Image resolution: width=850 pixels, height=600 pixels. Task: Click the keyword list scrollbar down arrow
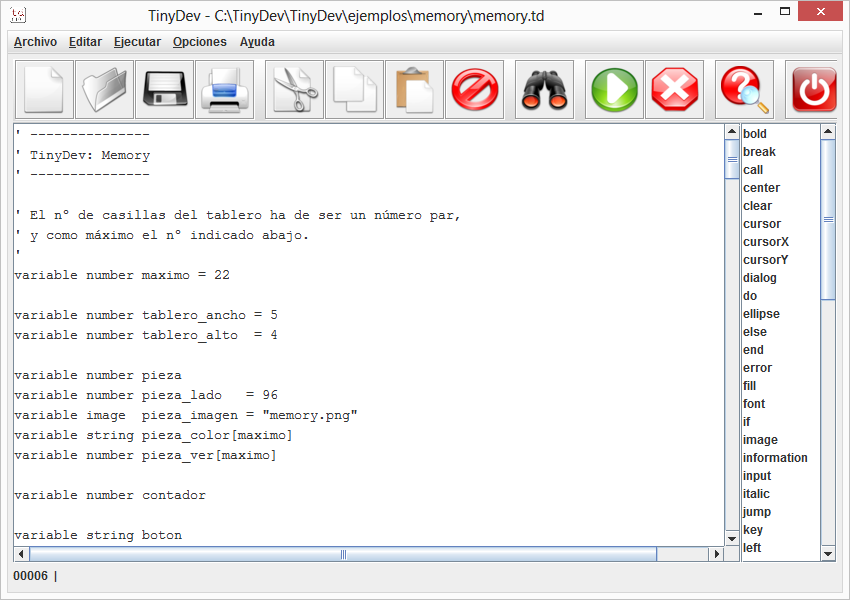[x=828, y=554]
